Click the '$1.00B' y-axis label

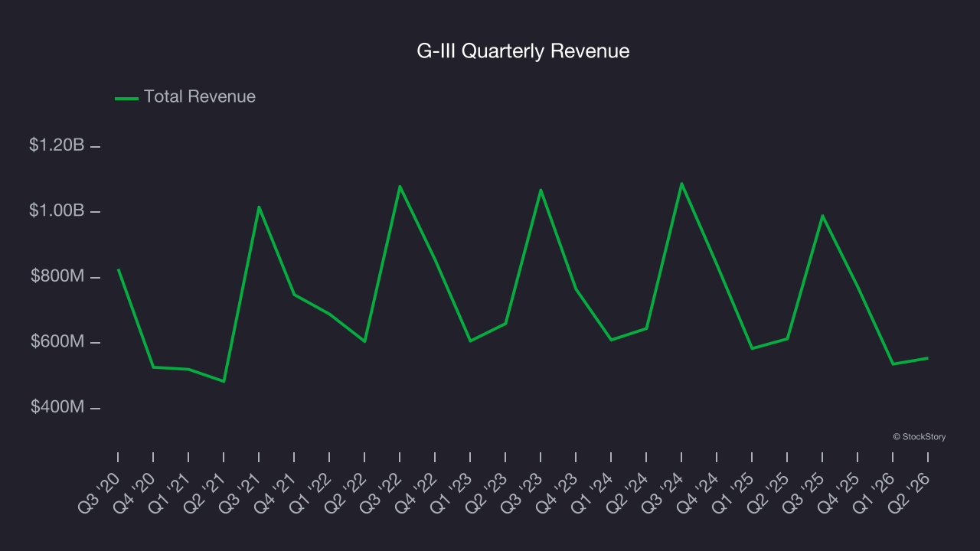[x=57, y=211]
